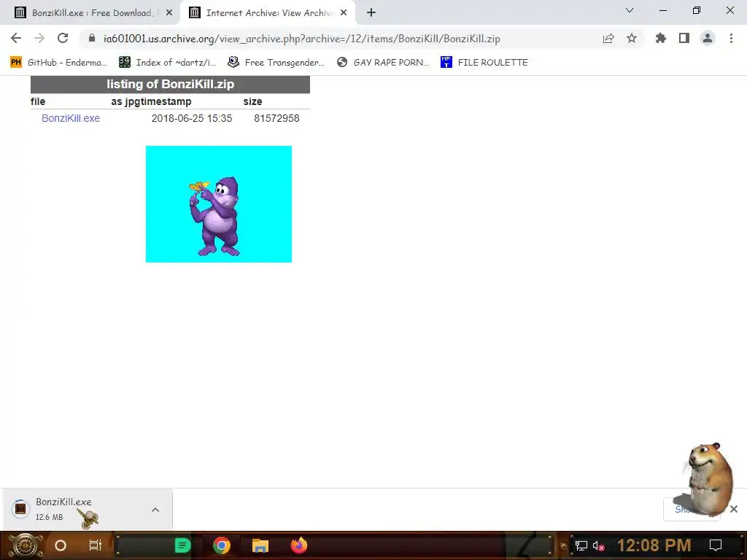Go forward with the forward arrow
This screenshot has width=747, height=560.
(39, 38)
